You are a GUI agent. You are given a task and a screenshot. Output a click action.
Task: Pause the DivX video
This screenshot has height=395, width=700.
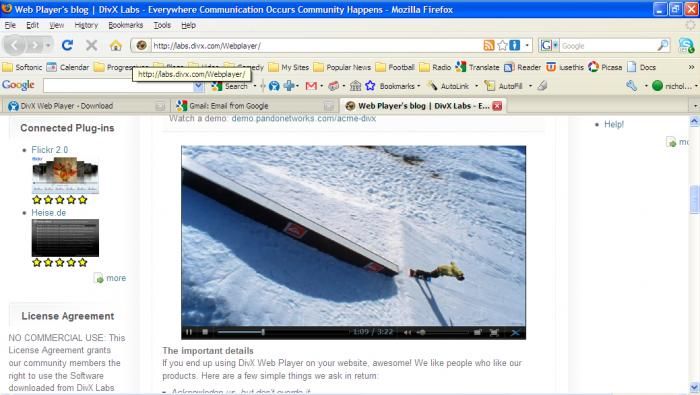pos(189,332)
